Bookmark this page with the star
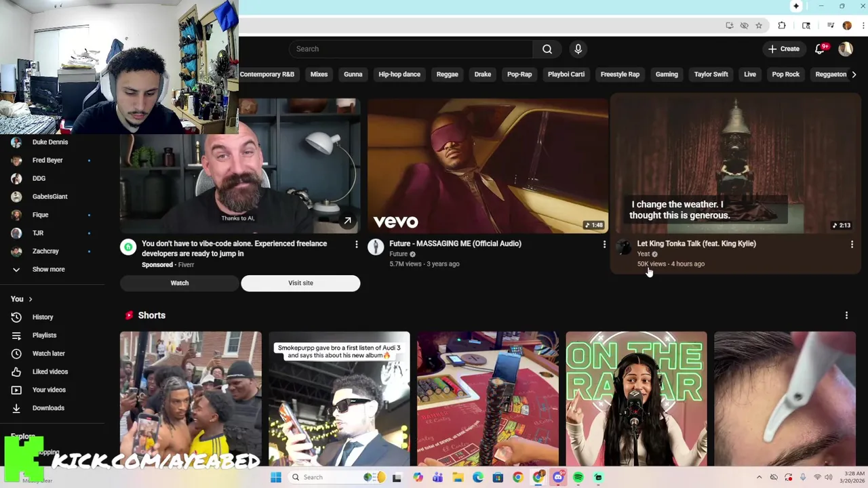868x488 pixels. pos(759,26)
